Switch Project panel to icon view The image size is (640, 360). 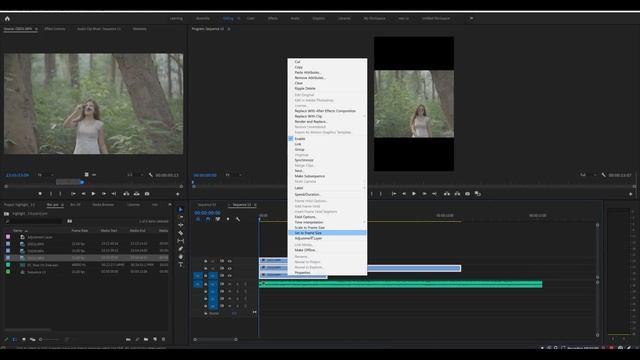pyautogui.click(x=24, y=339)
